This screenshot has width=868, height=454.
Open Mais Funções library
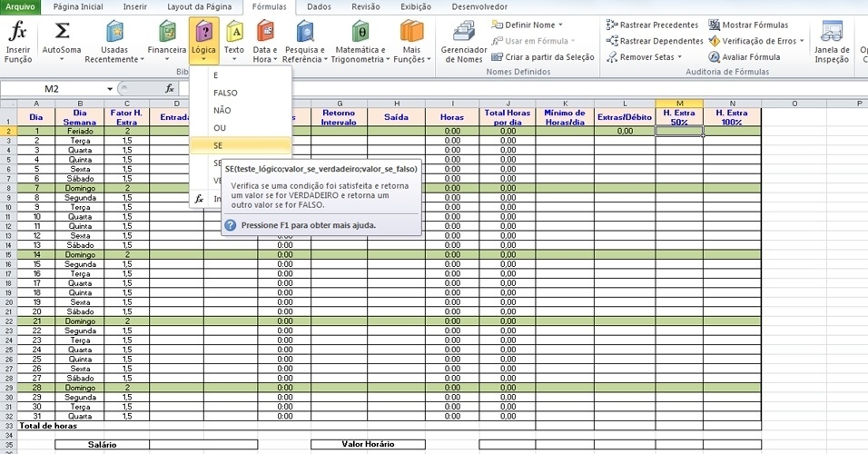tap(412, 42)
